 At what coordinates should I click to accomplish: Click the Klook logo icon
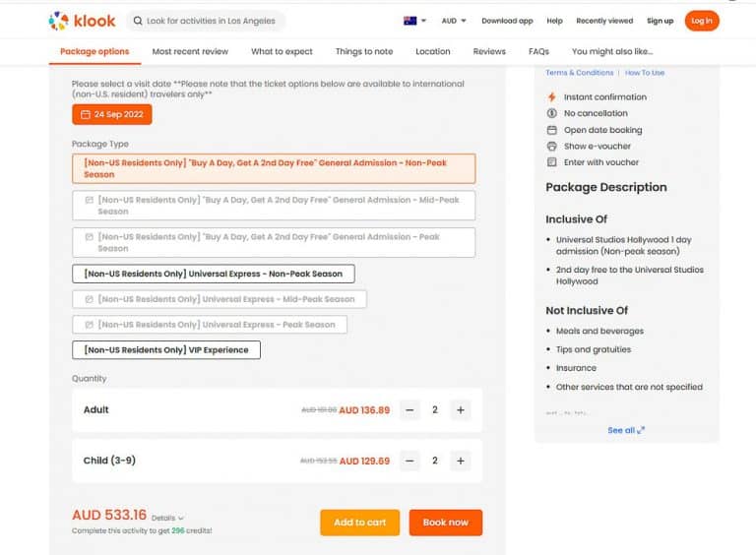coord(59,21)
